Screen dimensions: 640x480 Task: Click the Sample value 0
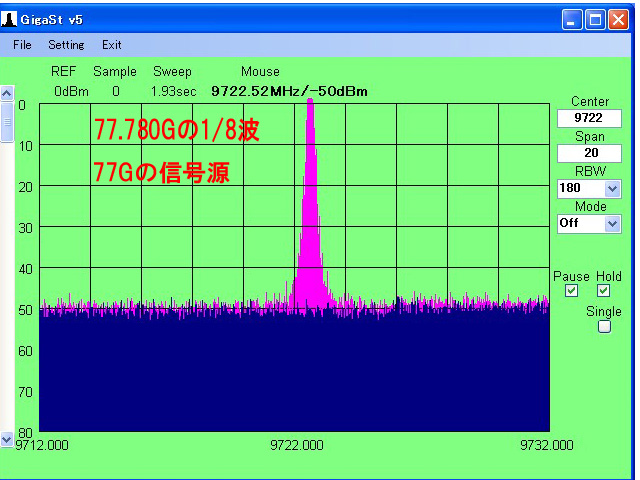click(x=116, y=91)
